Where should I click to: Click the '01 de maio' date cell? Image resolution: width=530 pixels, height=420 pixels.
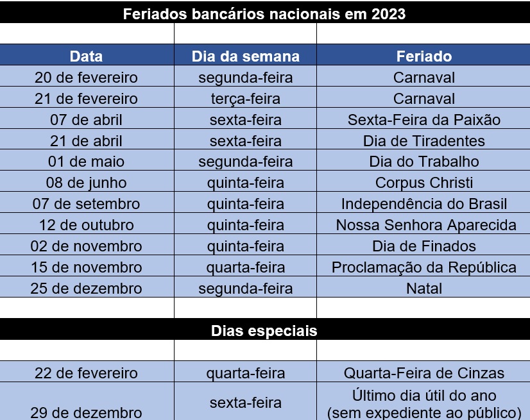[87, 160]
